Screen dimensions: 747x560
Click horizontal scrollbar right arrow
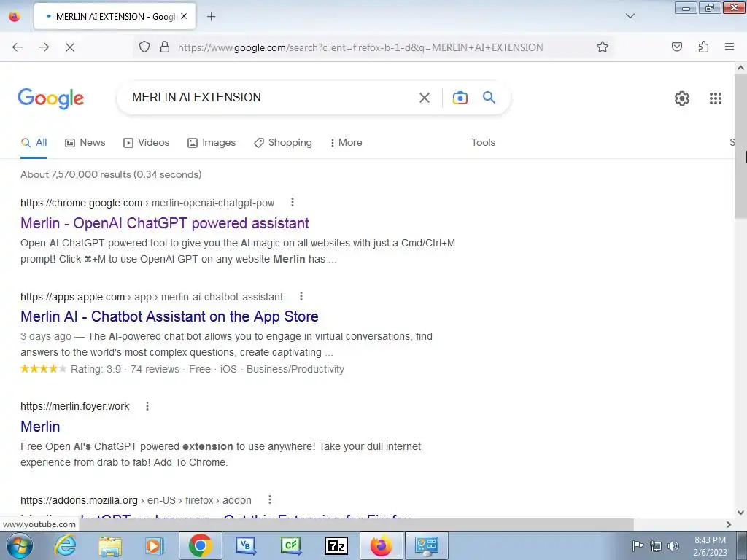(x=729, y=524)
